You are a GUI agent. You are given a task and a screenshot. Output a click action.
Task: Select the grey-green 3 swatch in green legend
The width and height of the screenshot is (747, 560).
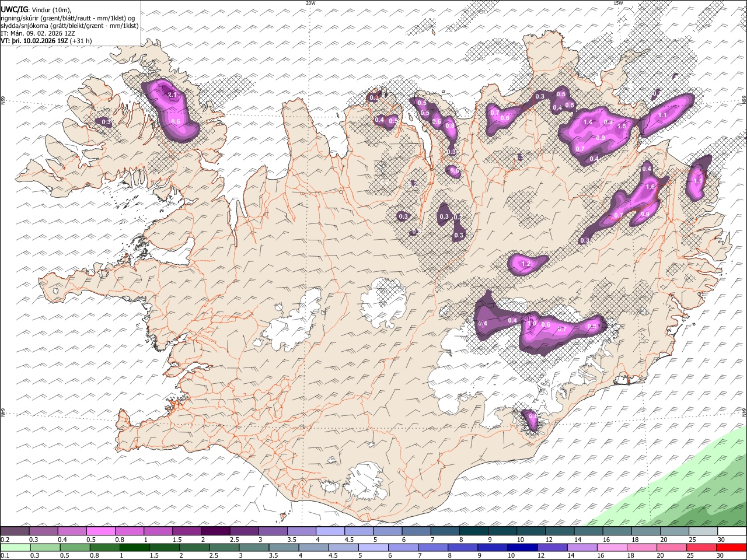click(x=253, y=547)
